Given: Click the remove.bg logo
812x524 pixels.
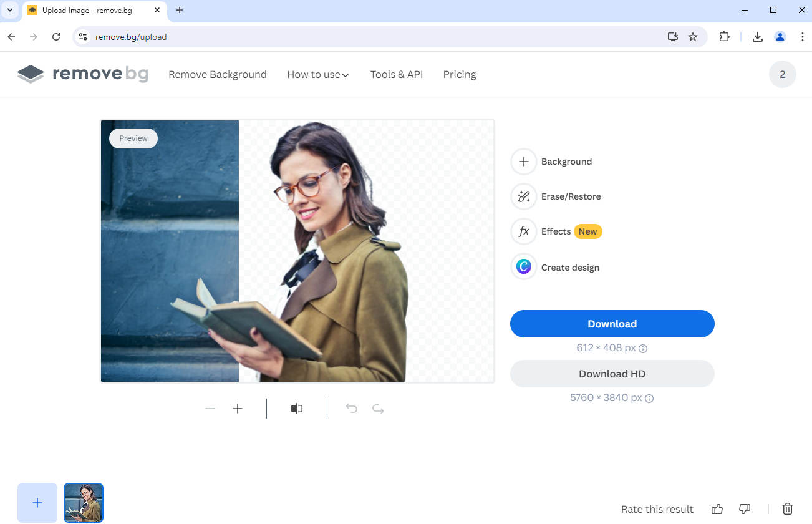Looking at the screenshot, I should coord(83,74).
